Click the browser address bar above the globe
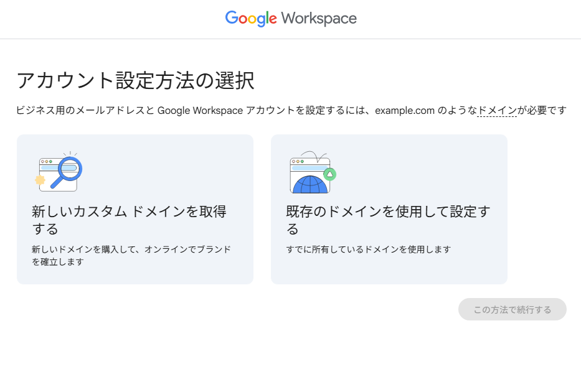This screenshot has height=392, width=581. point(308,168)
